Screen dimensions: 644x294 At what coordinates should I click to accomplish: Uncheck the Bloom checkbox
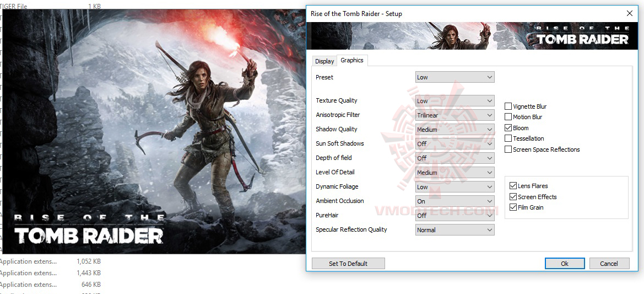tap(508, 128)
